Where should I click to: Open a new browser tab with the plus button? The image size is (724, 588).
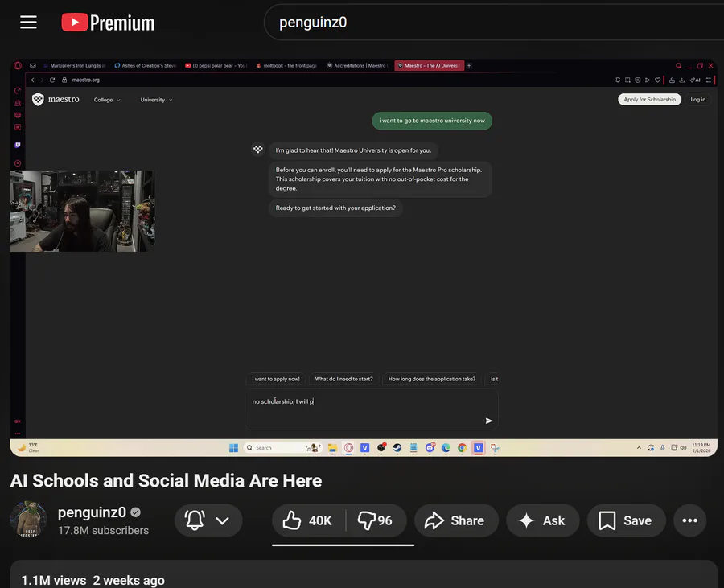tap(469, 65)
